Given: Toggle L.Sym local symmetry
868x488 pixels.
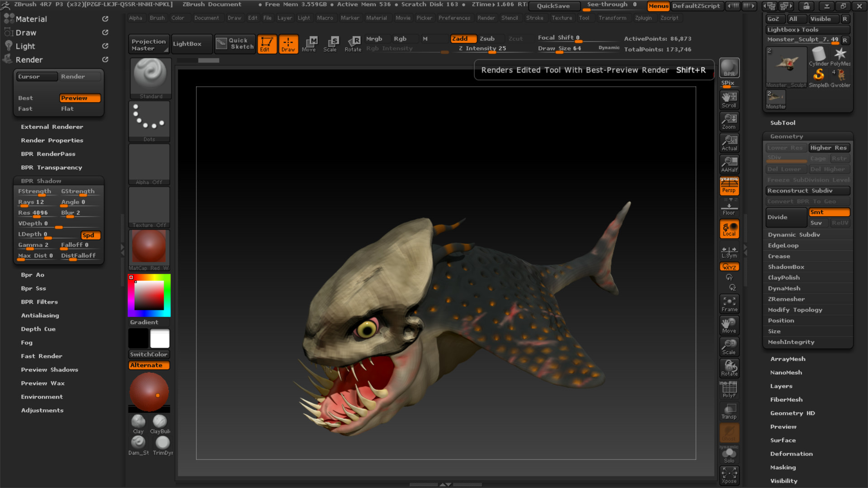Looking at the screenshot, I should pos(729,252).
